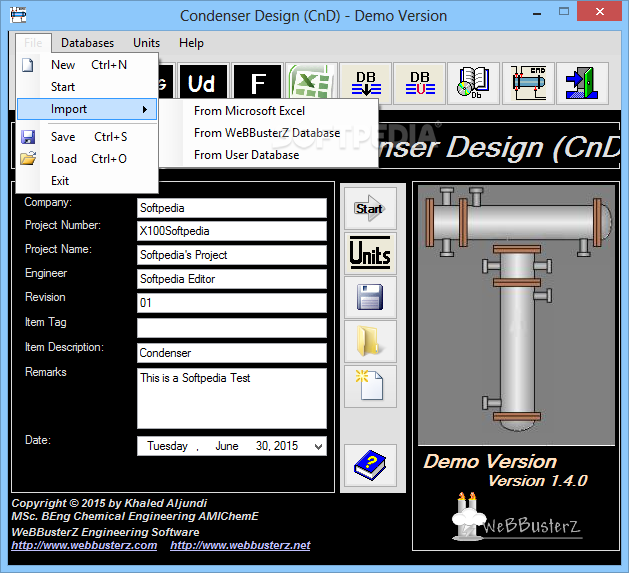Image resolution: width=629 pixels, height=573 pixels.
Task: Open the Units menu
Action: pyautogui.click(x=146, y=43)
